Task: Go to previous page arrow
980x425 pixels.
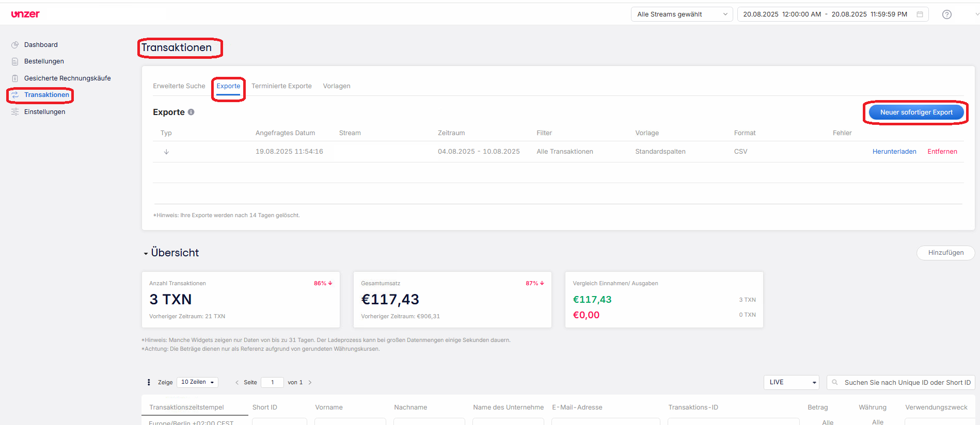Action: (237, 382)
